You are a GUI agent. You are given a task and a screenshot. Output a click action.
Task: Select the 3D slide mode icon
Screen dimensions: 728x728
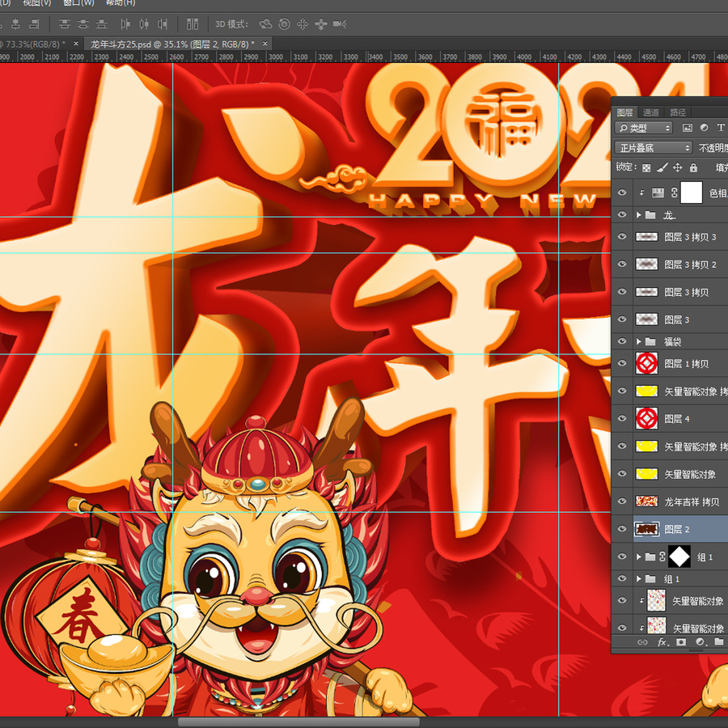coord(321,23)
